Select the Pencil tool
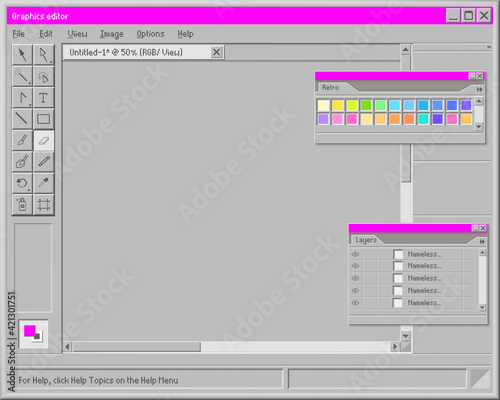 (44, 162)
